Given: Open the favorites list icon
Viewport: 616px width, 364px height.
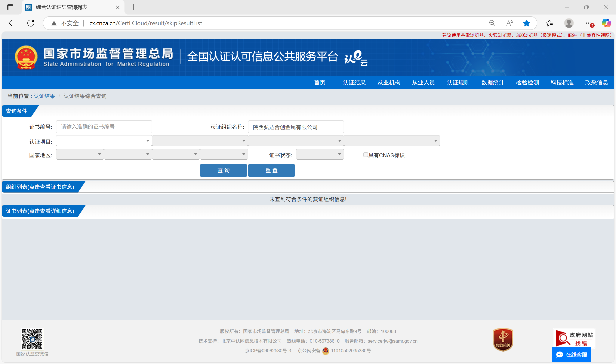Looking at the screenshot, I should 549,23.
